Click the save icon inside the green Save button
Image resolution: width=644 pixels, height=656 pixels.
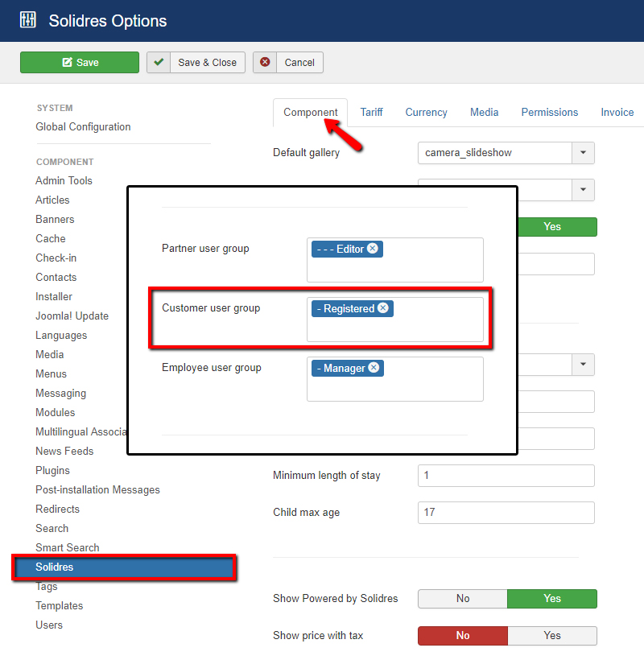pyautogui.click(x=66, y=62)
